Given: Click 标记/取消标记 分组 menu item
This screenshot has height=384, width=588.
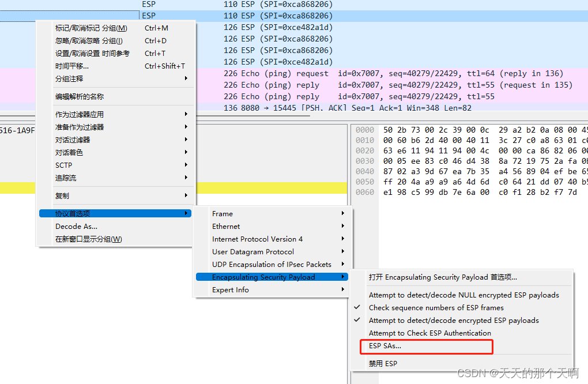Looking at the screenshot, I should click(91, 28).
